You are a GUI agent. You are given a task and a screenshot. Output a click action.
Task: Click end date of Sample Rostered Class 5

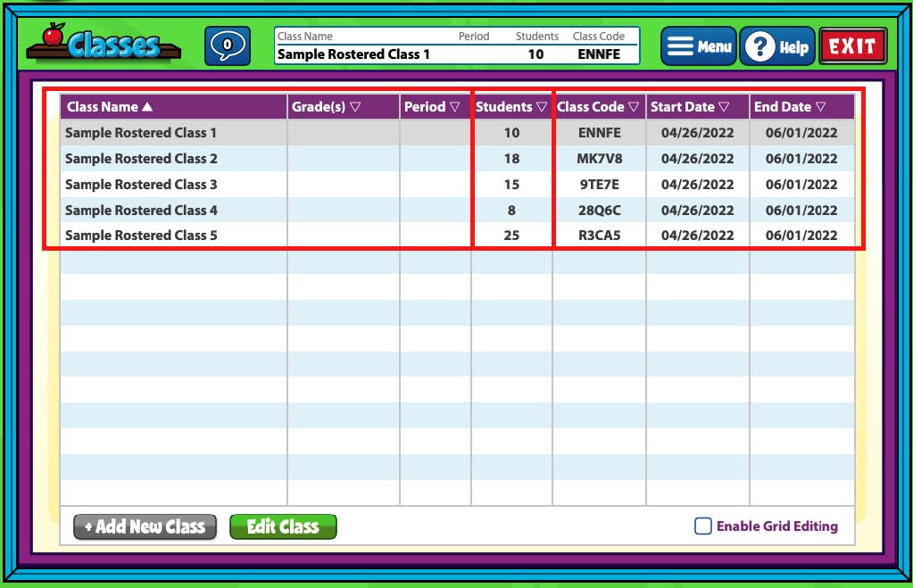click(x=801, y=236)
